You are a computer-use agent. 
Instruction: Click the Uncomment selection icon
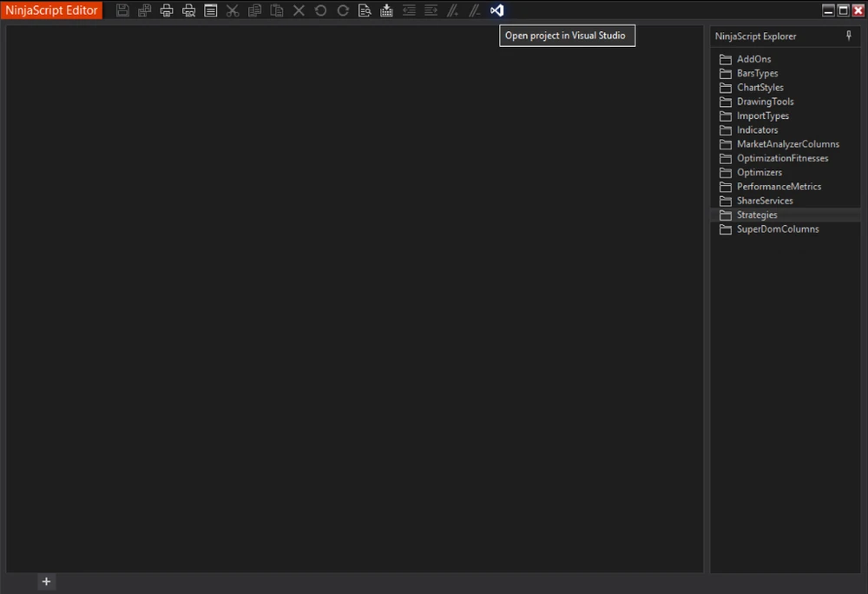click(x=475, y=10)
